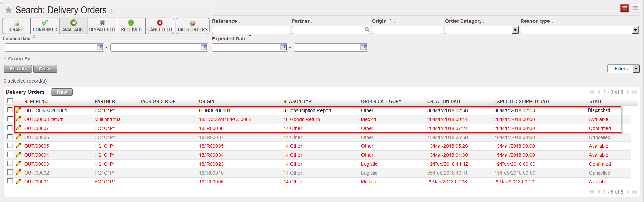Switch to list view icon at top right
This screenshot has height=202, width=644.
click(624, 8)
